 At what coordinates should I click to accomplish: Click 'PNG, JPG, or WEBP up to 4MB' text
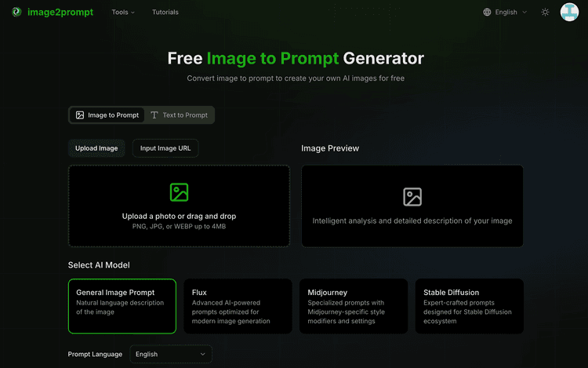[x=179, y=227]
